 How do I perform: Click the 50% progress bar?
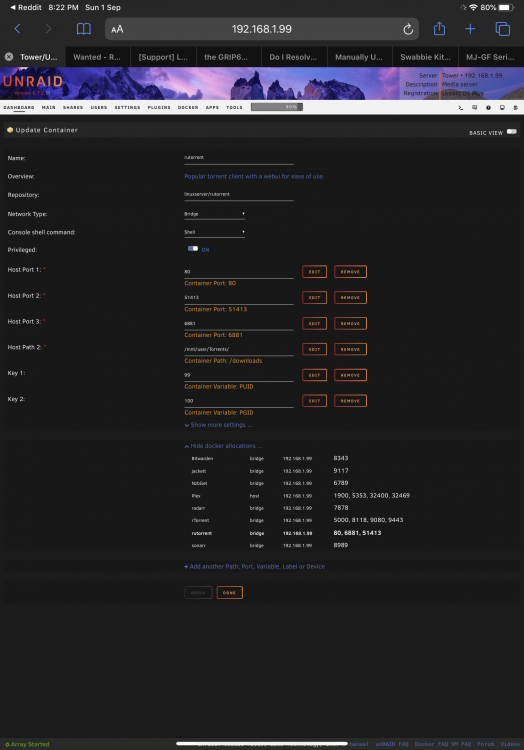[x=277, y=107]
